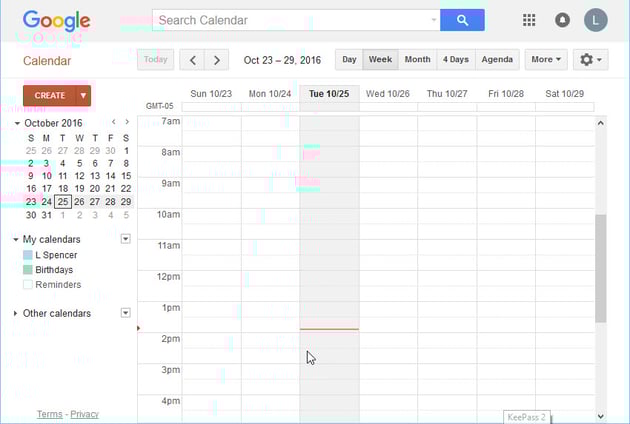Screen dimensions: 630x424
Task: Click the blue search magnifier button
Action: 462,20
